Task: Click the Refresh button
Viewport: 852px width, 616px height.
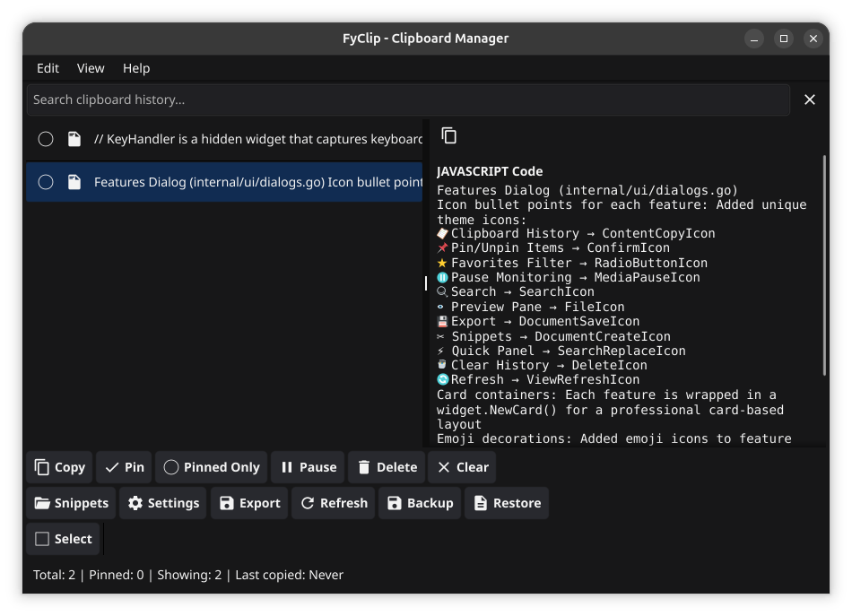Action: tap(334, 503)
